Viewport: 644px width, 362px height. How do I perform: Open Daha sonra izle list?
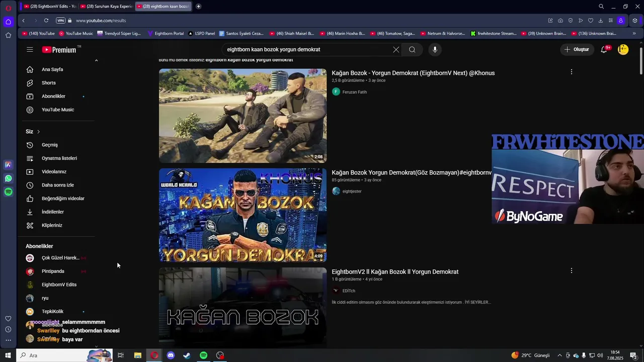tap(58, 185)
